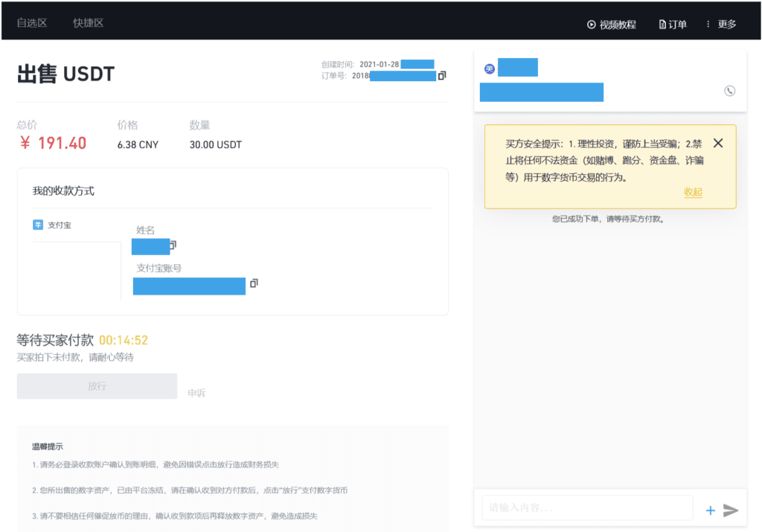Viewport: 762px width, 532px height.
Task: Copy the order number
Action: (441, 76)
